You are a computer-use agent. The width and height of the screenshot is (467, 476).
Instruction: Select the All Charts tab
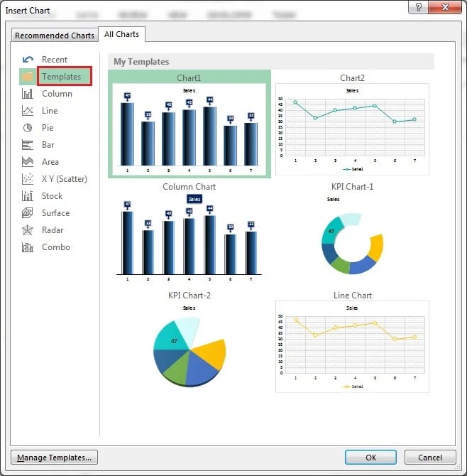coord(121,34)
